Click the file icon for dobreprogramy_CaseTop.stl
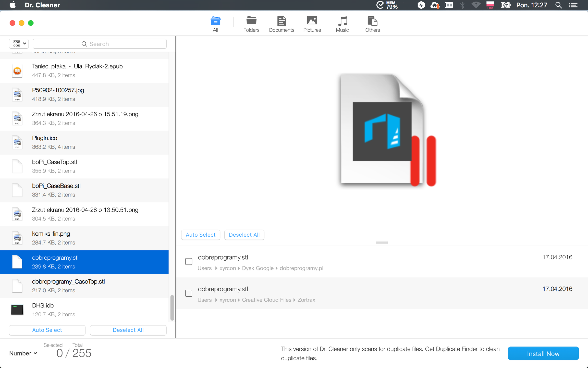Screen dimensions: 588x368 pyautogui.click(x=17, y=286)
